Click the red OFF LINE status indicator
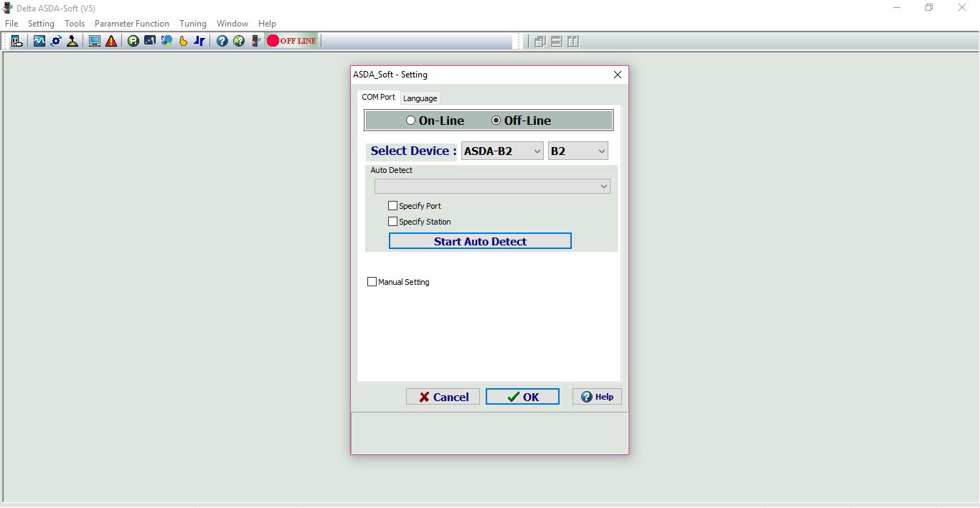 [291, 41]
